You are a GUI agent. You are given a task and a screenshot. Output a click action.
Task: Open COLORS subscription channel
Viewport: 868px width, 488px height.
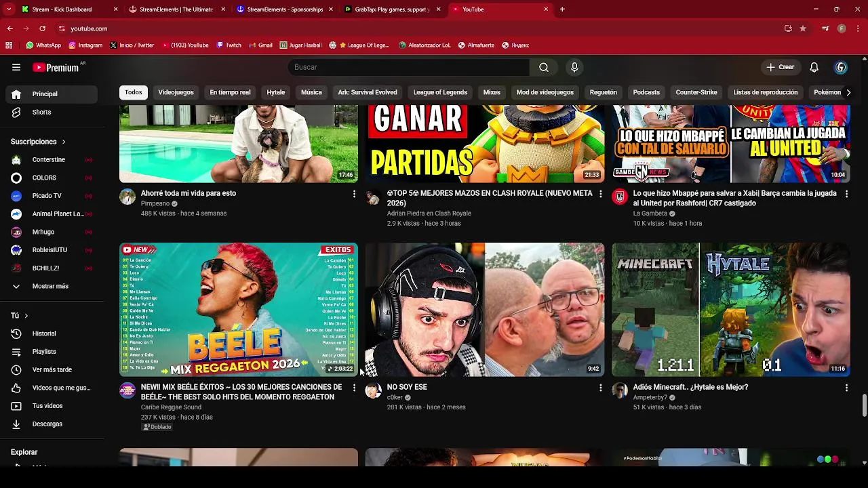[53, 178]
